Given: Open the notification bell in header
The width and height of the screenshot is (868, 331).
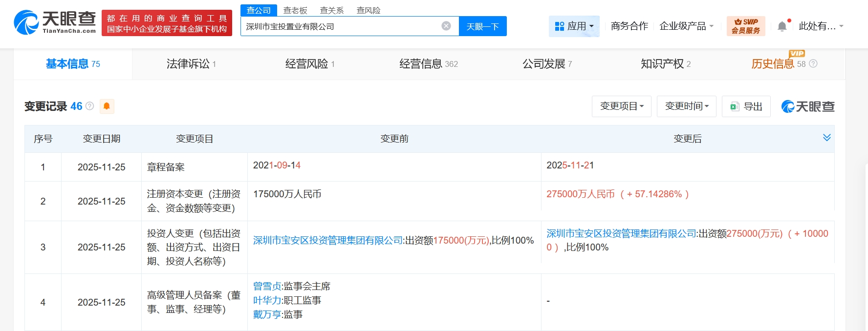Looking at the screenshot, I should tap(782, 26).
